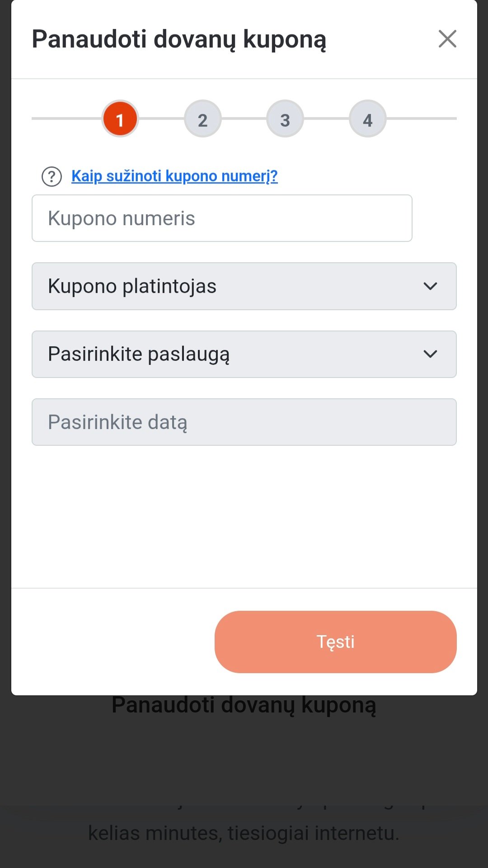Click background text "kelias minutes, tiesiogiai internetu"
The image size is (488, 868).
point(244,833)
